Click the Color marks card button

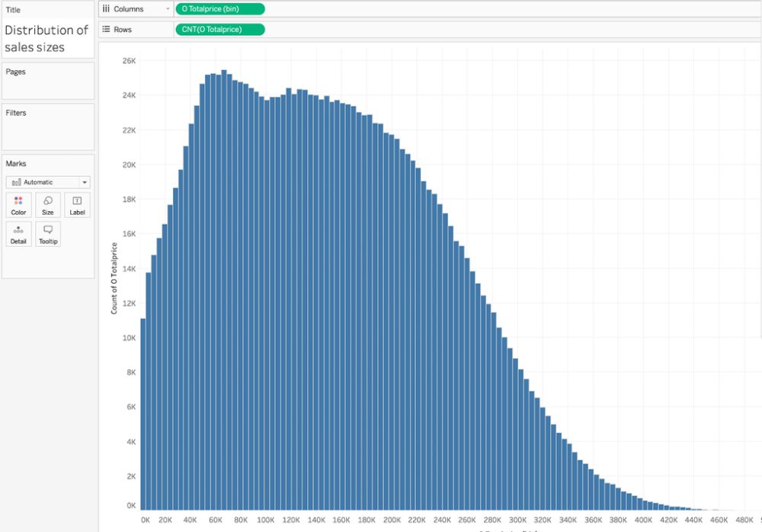[18, 205]
